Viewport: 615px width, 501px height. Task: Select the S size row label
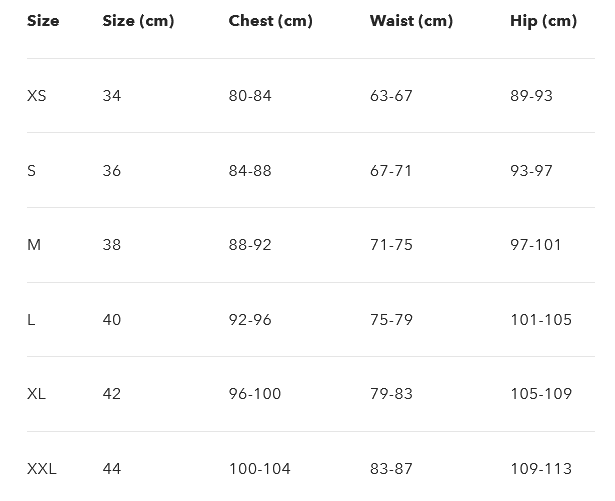(32, 171)
